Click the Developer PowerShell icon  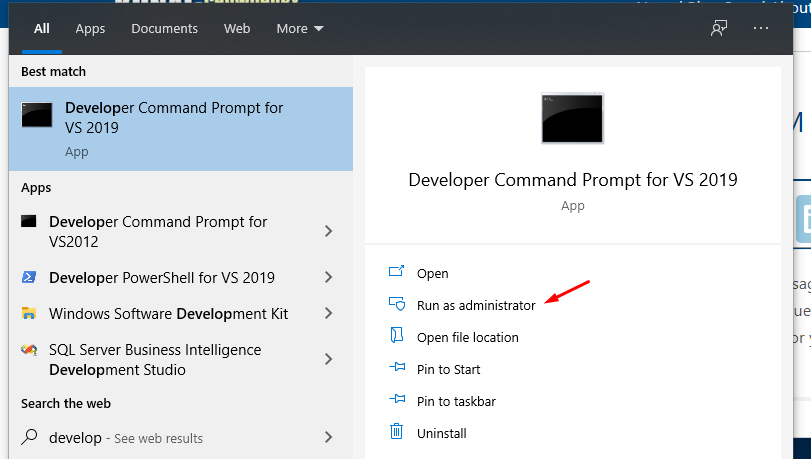tap(28, 277)
